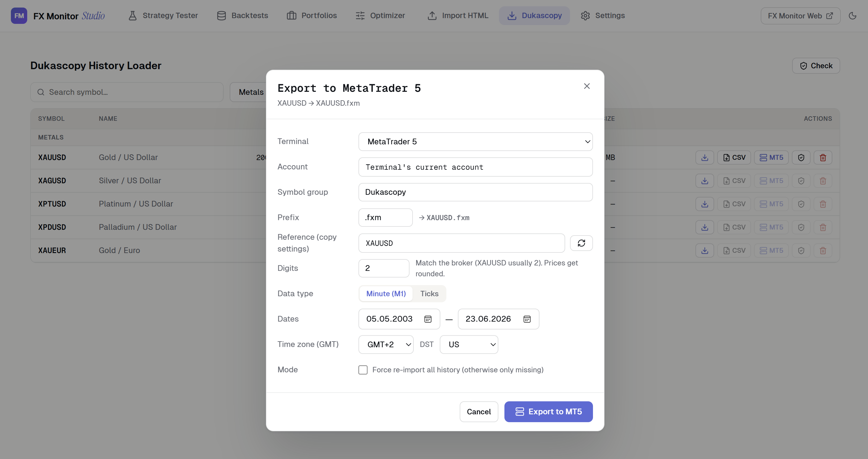Click the start date 05.05.2003 field
Image resolution: width=868 pixels, height=459 pixels.
tap(399, 319)
